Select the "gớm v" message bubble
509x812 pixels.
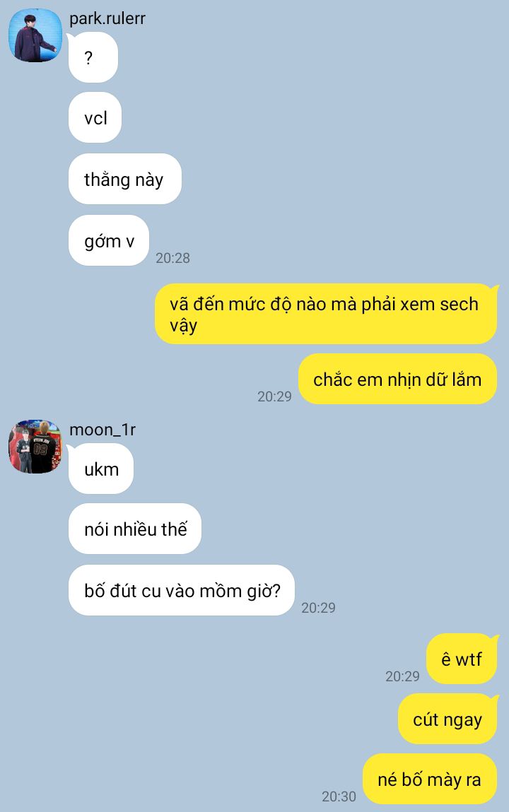click(x=109, y=241)
